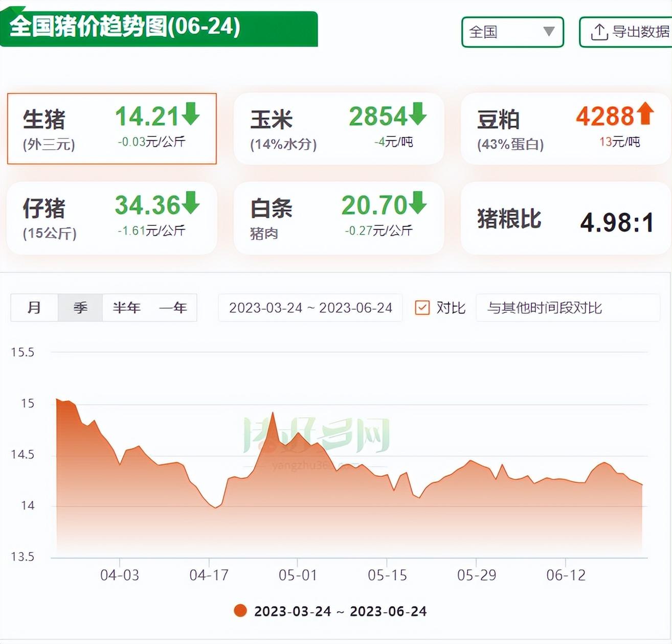Image resolution: width=672 pixels, height=644 pixels.
Task: Click the -4元/吨 change text
Action: (x=393, y=142)
